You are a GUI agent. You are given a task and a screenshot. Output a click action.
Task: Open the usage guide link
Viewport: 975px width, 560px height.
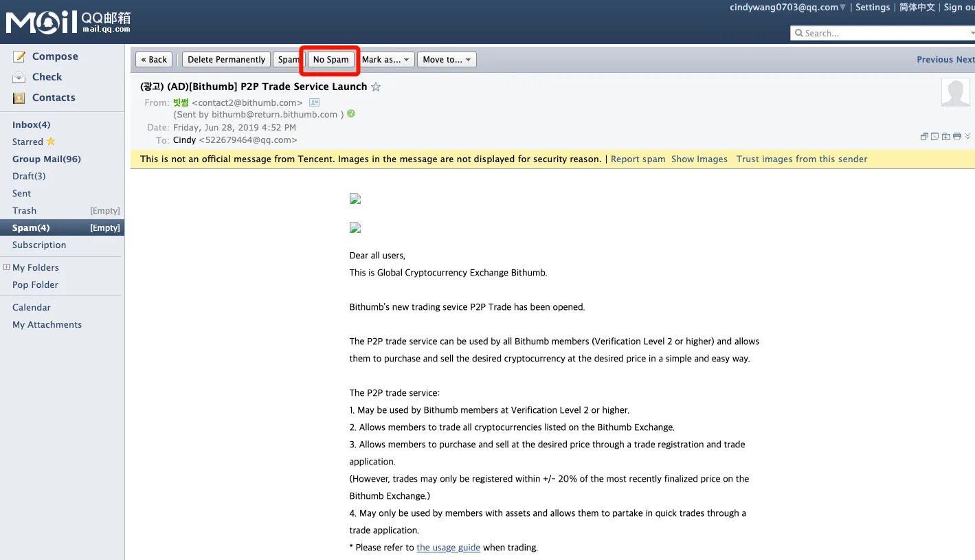[x=448, y=548]
